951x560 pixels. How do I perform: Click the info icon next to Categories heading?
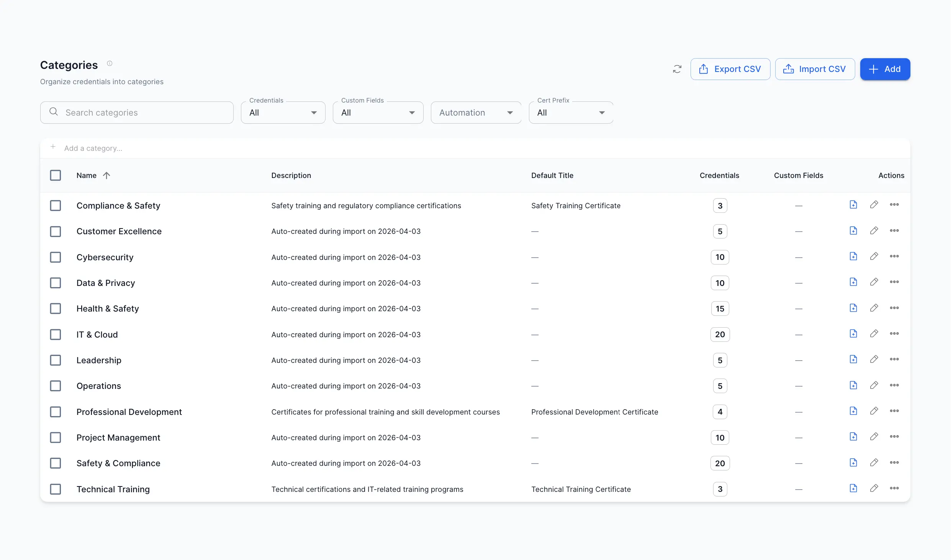pos(110,63)
